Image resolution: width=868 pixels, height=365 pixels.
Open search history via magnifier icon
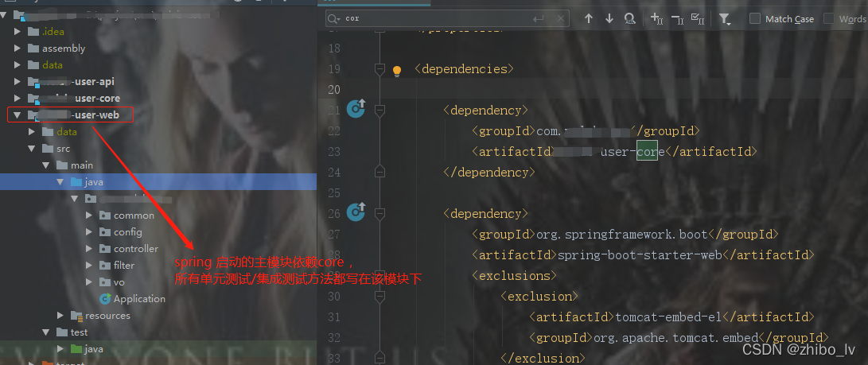(334, 19)
